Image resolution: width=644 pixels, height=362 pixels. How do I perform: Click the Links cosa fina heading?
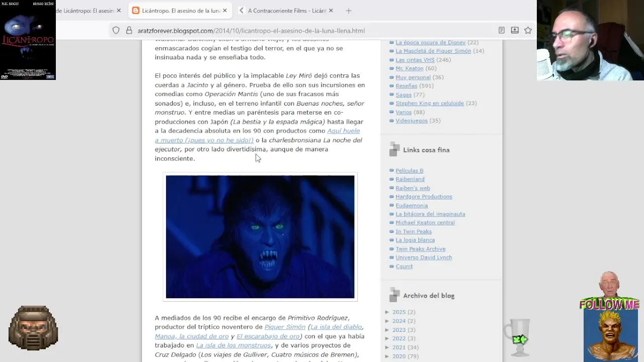click(426, 150)
